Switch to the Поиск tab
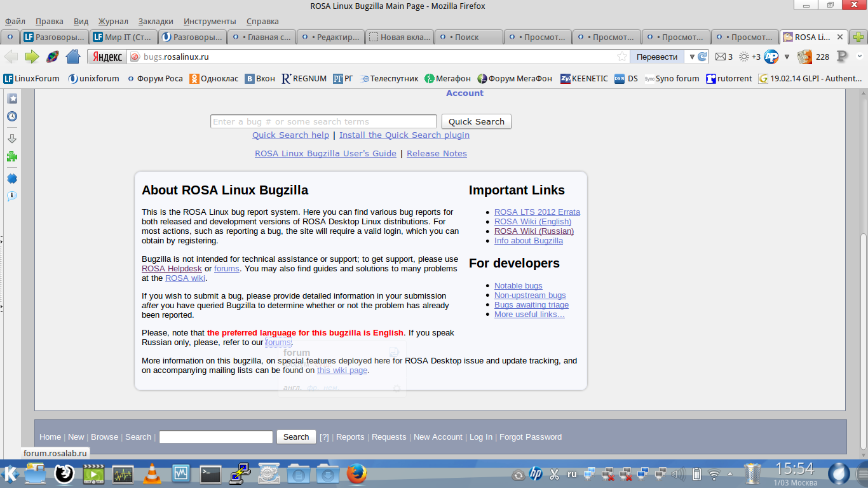 pyautogui.click(x=468, y=37)
